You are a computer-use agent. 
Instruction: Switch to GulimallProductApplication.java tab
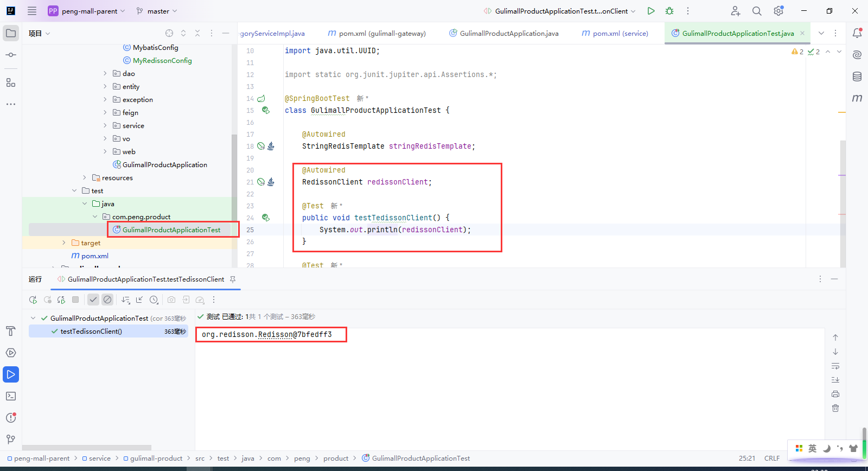click(x=504, y=33)
